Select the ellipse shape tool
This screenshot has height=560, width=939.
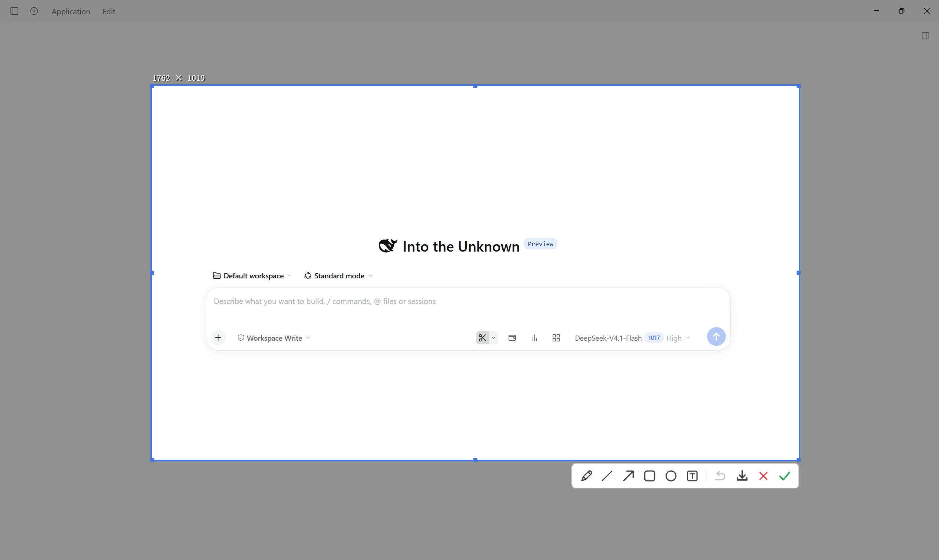[x=671, y=476]
